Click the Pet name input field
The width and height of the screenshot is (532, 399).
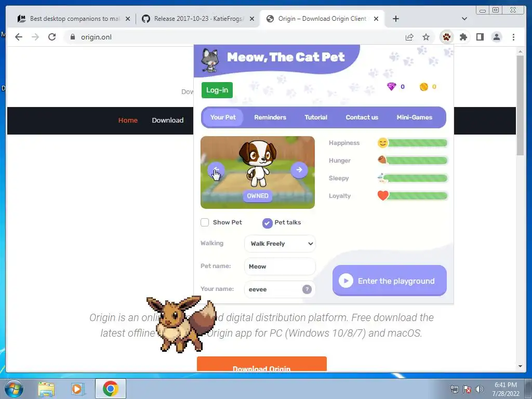point(280,267)
